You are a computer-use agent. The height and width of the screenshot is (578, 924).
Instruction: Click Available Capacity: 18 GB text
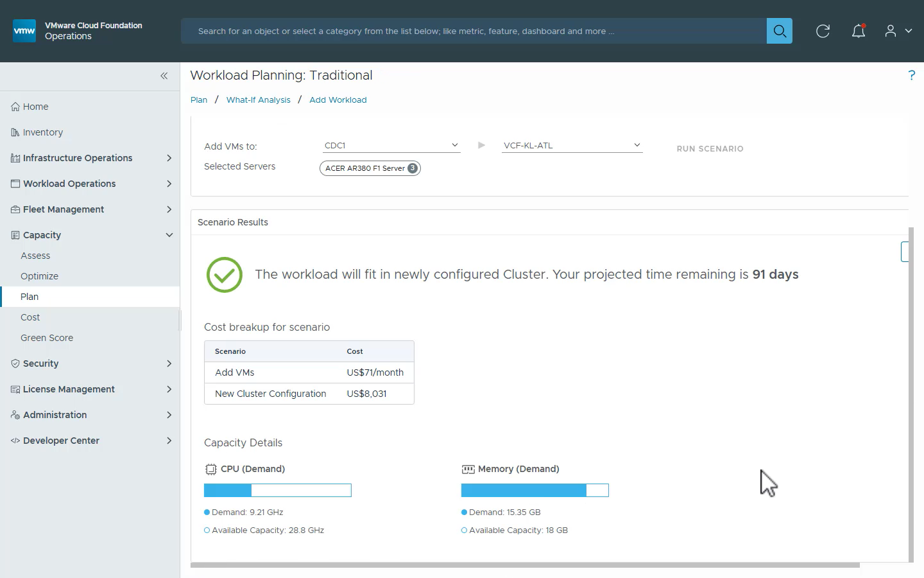(518, 530)
